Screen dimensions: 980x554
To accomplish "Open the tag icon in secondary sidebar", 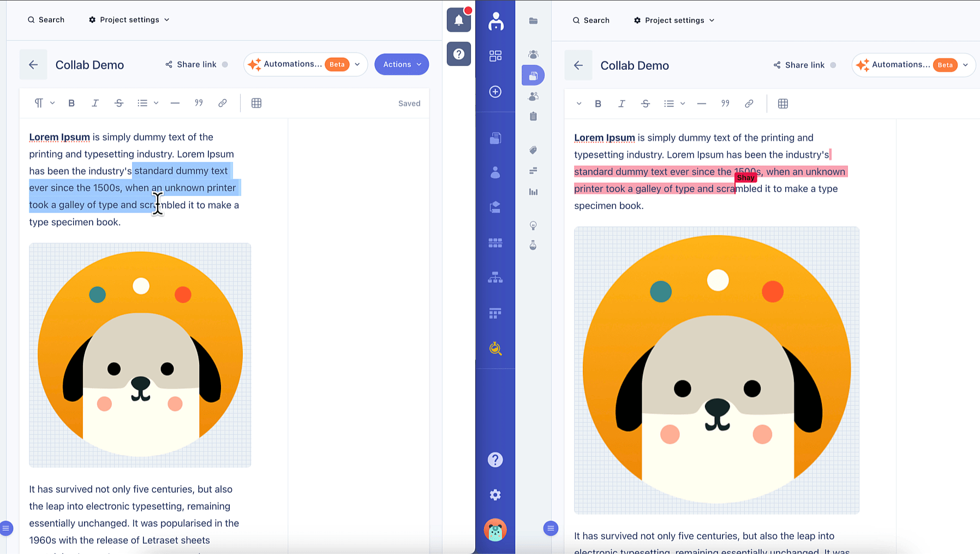I will (533, 150).
